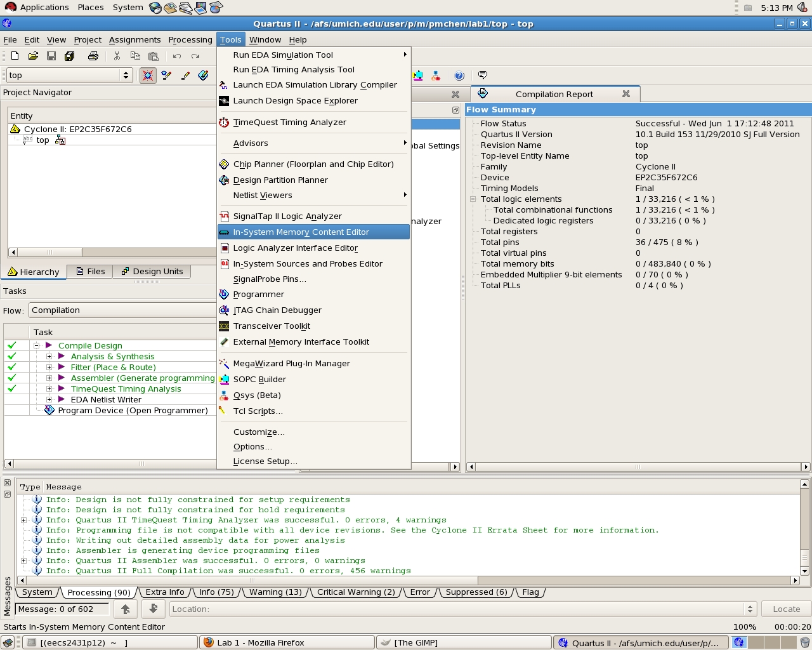This screenshot has height=650, width=812.
Task: Choose Launch EDA Simulation Library Compiler
Action: 313,85
